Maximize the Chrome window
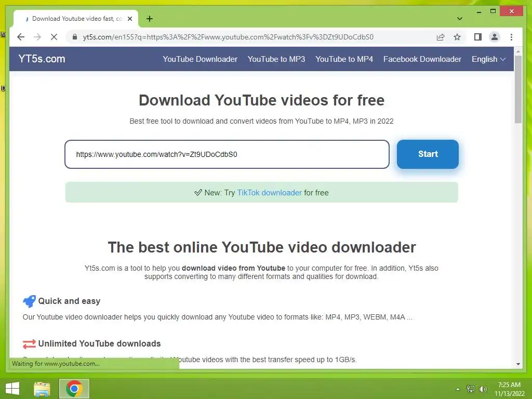 493,11
